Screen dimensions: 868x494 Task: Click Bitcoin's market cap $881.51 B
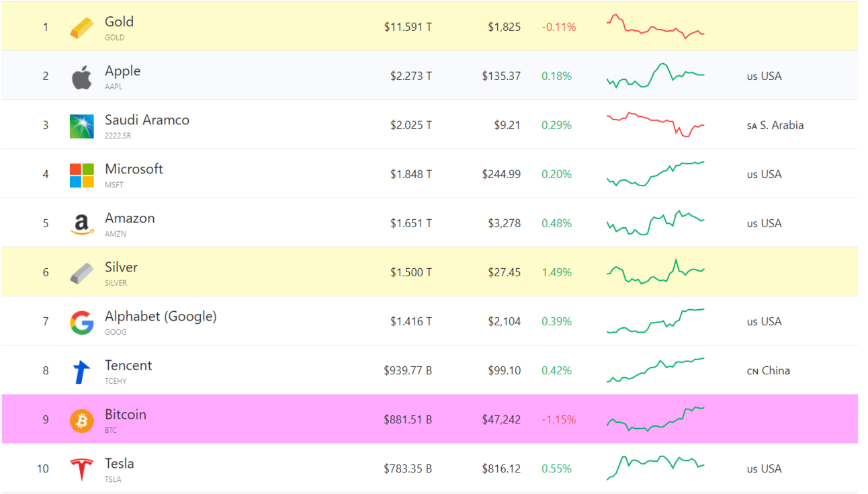coord(408,419)
